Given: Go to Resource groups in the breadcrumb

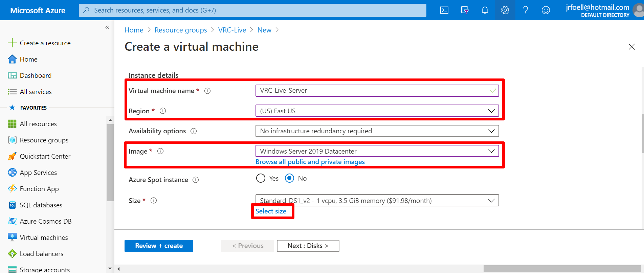Looking at the screenshot, I should point(181,30).
